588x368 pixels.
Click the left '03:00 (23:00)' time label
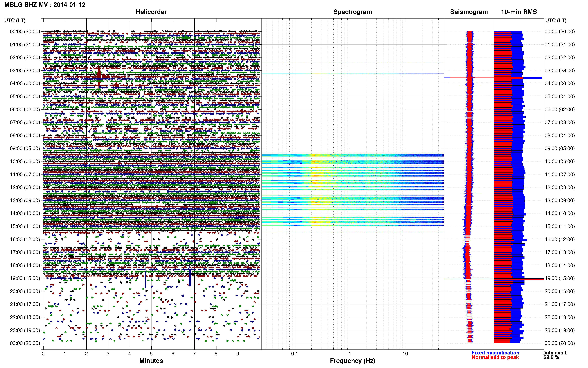[x=25, y=70]
